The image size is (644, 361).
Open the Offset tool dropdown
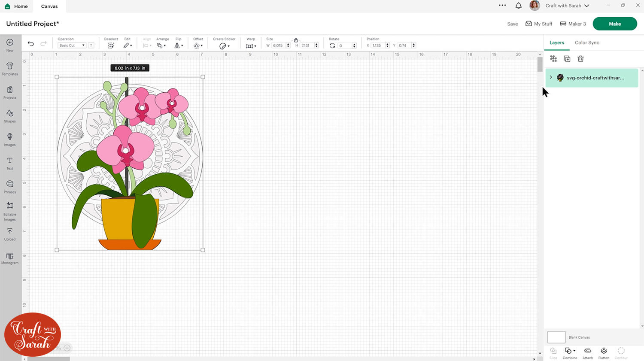click(x=198, y=46)
